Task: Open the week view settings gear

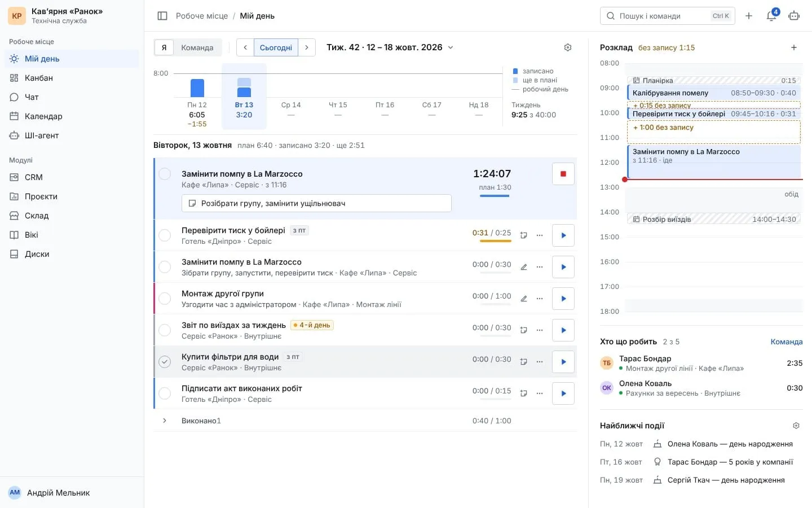Action: pyautogui.click(x=568, y=47)
